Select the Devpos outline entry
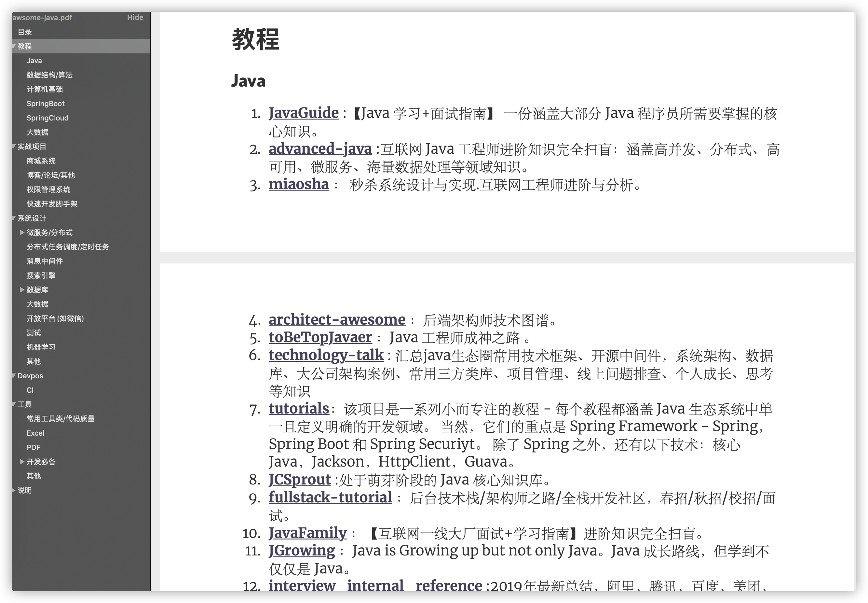Screen dimensions: 868x603 (30, 376)
